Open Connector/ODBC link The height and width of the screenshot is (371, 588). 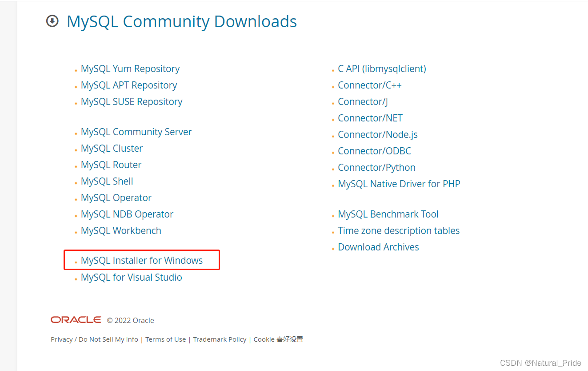tap(374, 151)
